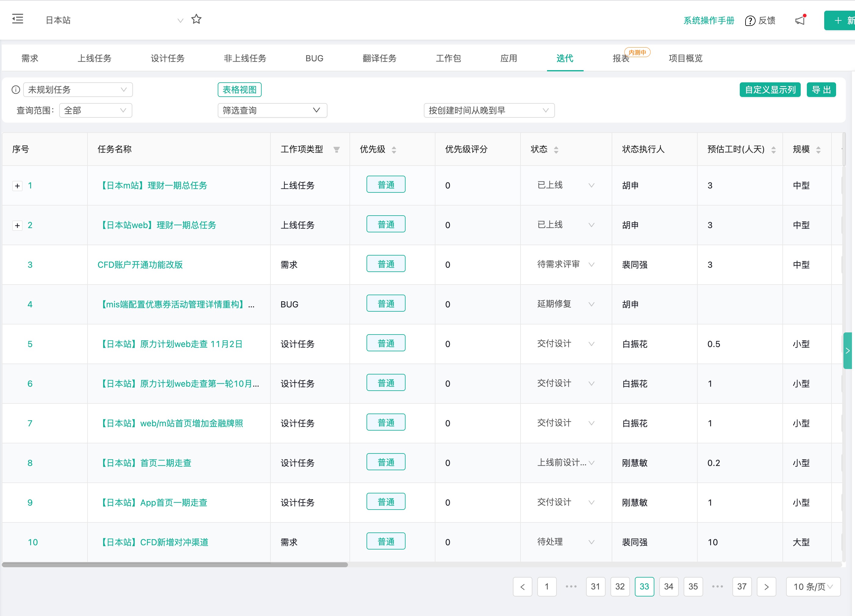Open the 未规划任务 dropdown
The height and width of the screenshot is (616, 855).
coord(78,90)
